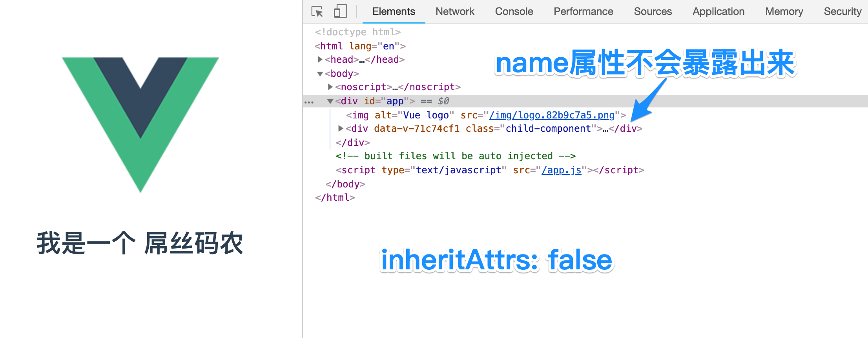
Task: Click the data-v-71c74cf1 attribute
Action: click(417, 128)
